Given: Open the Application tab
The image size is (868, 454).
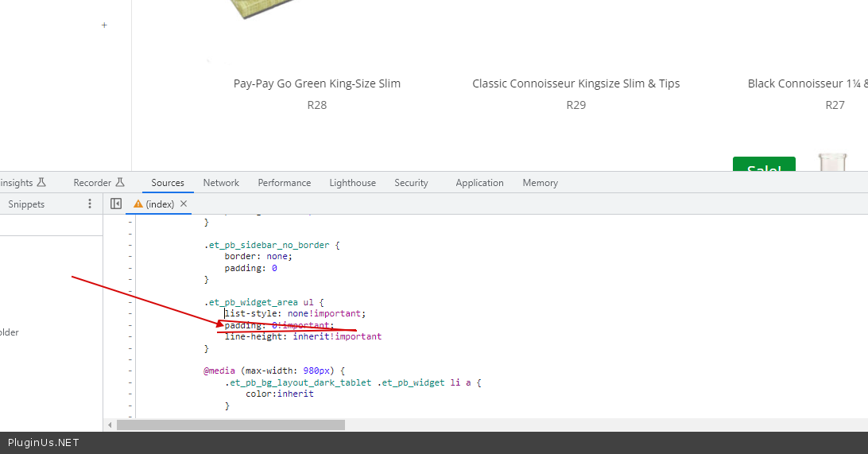Looking at the screenshot, I should tap(479, 183).
